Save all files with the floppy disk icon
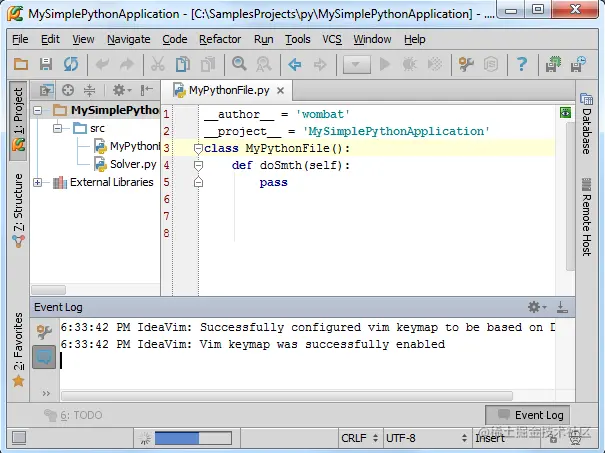Screen dimensions: 605x453 click(x=46, y=64)
